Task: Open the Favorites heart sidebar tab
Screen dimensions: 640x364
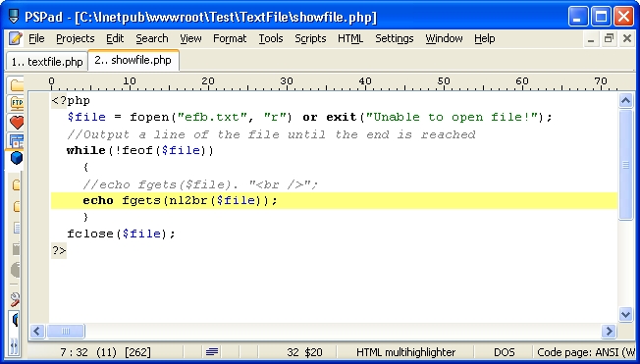Action: pyautogui.click(x=17, y=122)
